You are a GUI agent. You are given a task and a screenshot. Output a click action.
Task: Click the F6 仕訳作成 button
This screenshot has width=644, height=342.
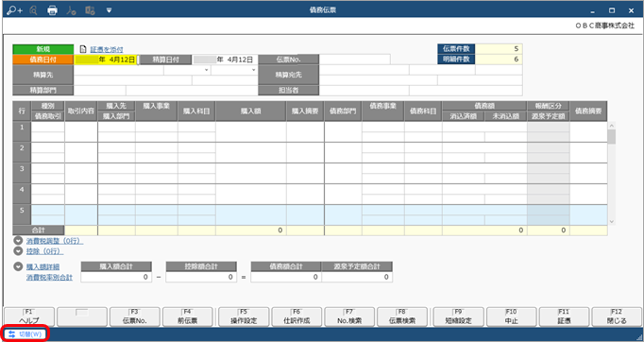click(297, 316)
